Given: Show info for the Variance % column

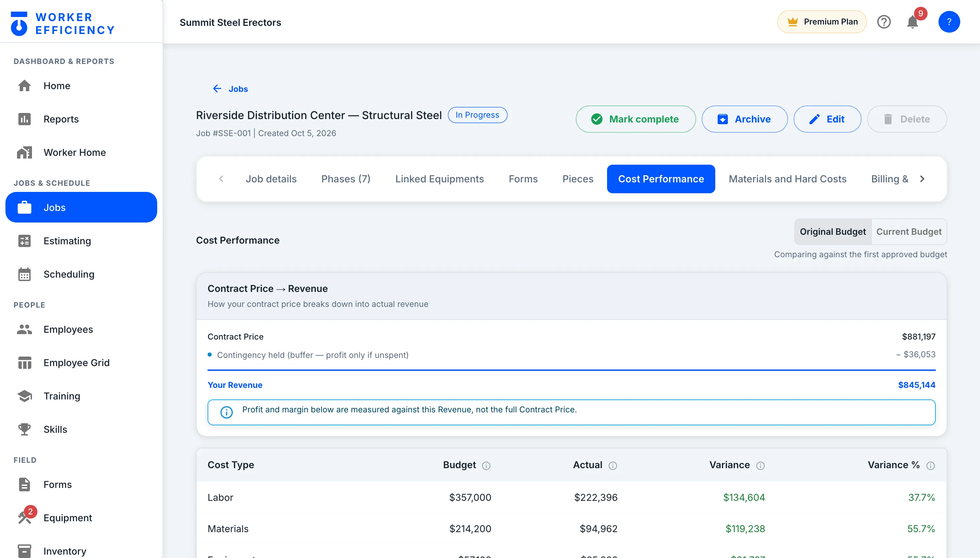Looking at the screenshot, I should [930, 465].
